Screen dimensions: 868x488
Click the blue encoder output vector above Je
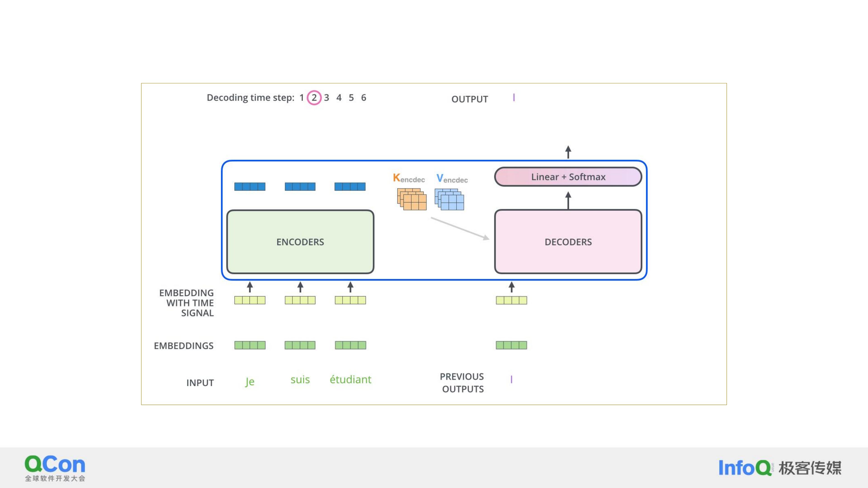(x=250, y=187)
